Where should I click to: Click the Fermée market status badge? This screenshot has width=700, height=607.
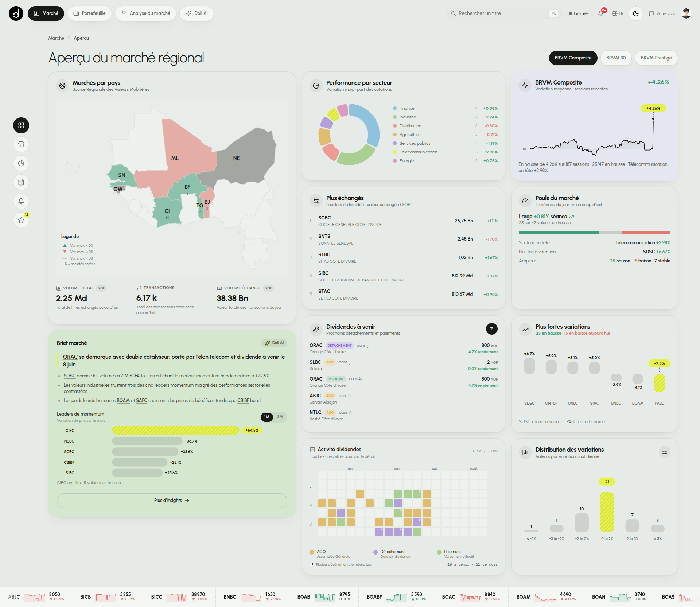point(579,13)
